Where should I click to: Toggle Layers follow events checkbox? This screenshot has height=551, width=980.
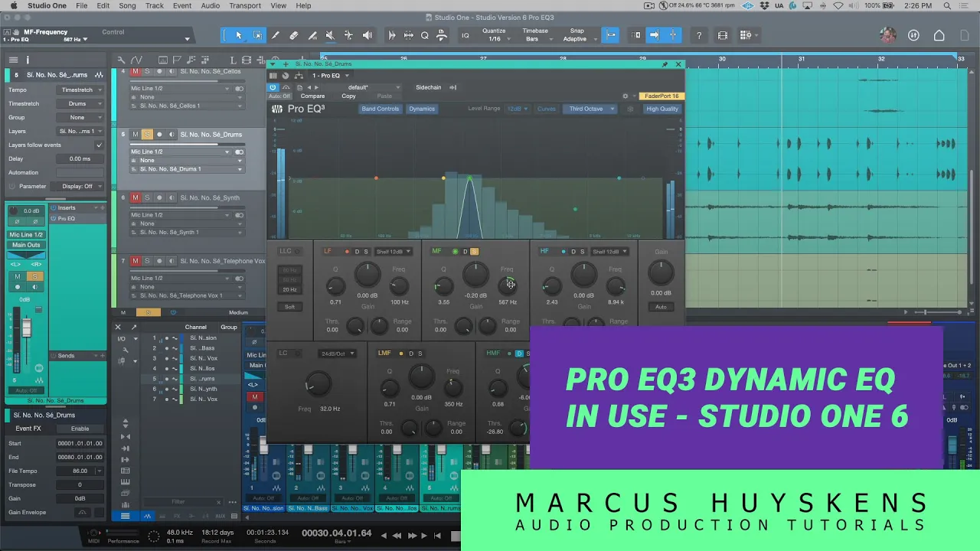click(99, 145)
